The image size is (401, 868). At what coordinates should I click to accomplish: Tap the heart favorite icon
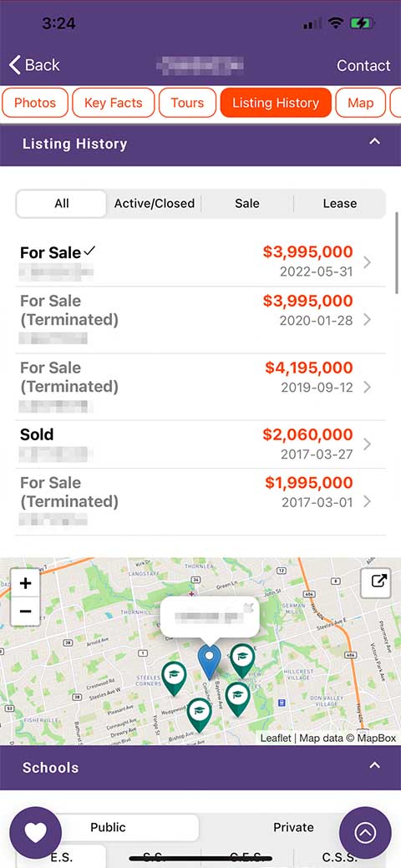[x=35, y=832]
